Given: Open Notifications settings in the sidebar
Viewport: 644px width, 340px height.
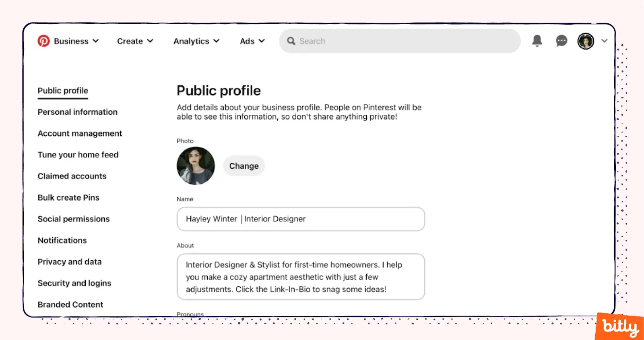Looking at the screenshot, I should pos(62,240).
